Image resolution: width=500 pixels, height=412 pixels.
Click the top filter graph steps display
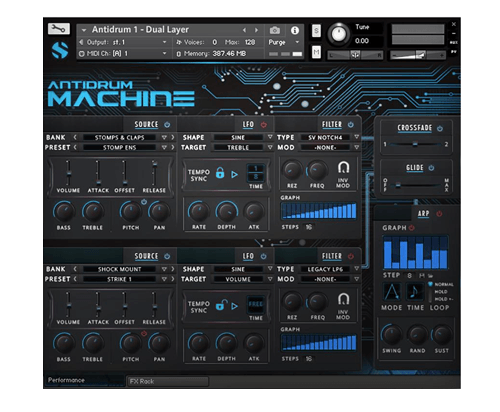click(x=319, y=211)
